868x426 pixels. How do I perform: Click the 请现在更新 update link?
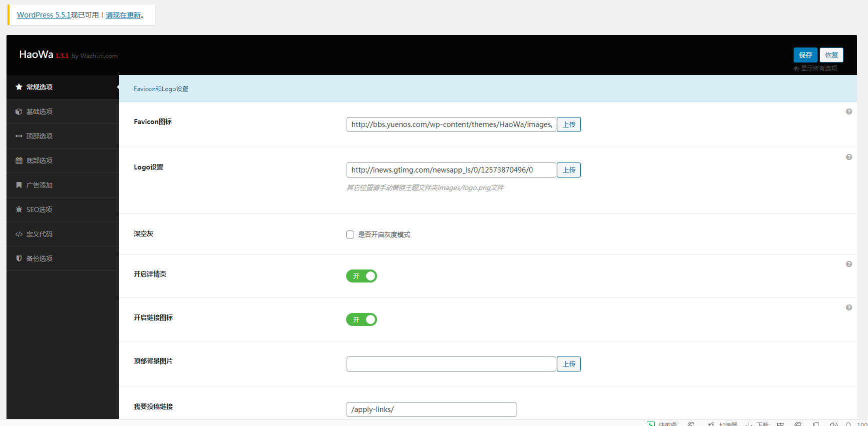[x=123, y=15]
